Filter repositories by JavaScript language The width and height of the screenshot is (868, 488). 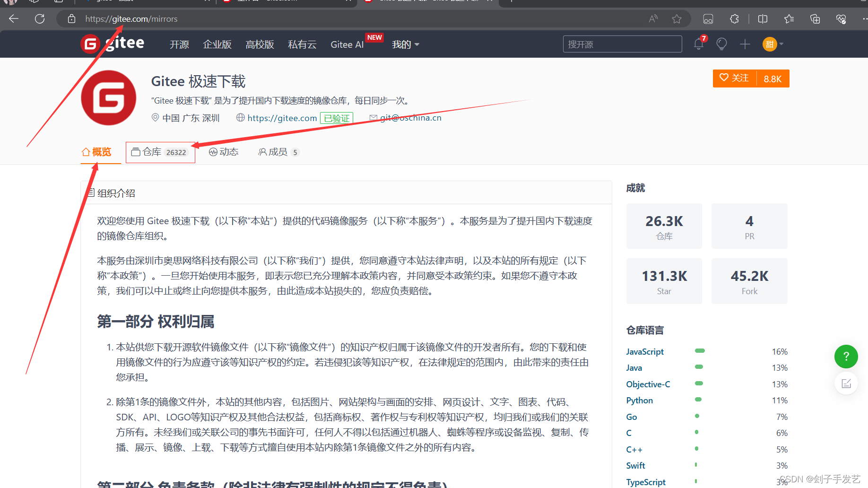[x=645, y=351]
